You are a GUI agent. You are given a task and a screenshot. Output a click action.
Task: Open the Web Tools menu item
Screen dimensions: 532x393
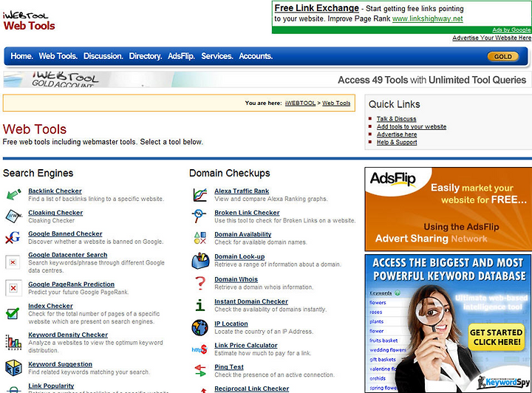pyautogui.click(x=58, y=56)
